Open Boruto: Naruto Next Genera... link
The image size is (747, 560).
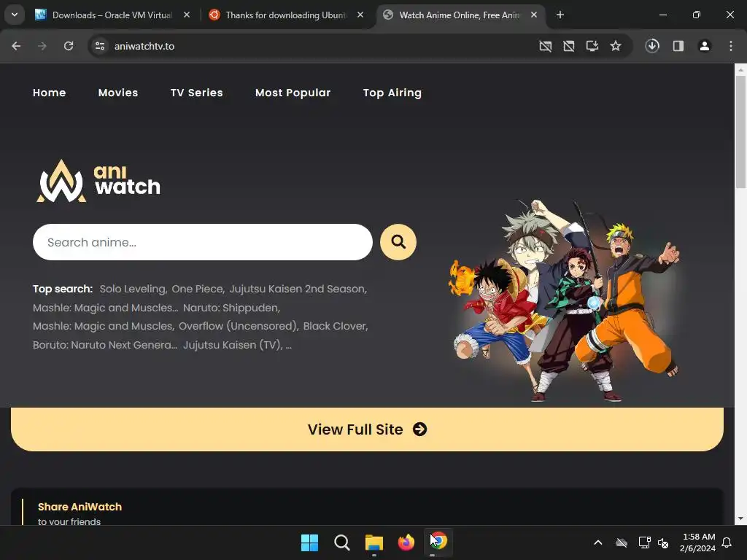pos(105,345)
